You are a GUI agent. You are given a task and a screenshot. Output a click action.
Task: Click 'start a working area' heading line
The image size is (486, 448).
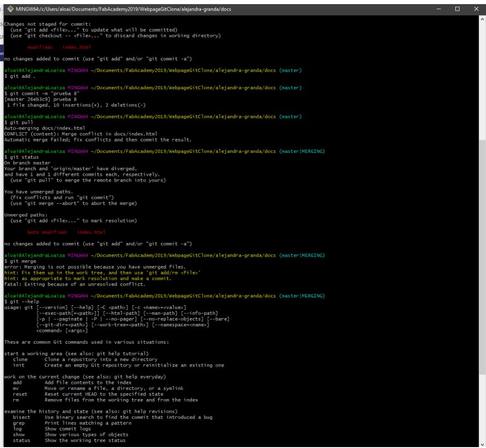[76, 354]
